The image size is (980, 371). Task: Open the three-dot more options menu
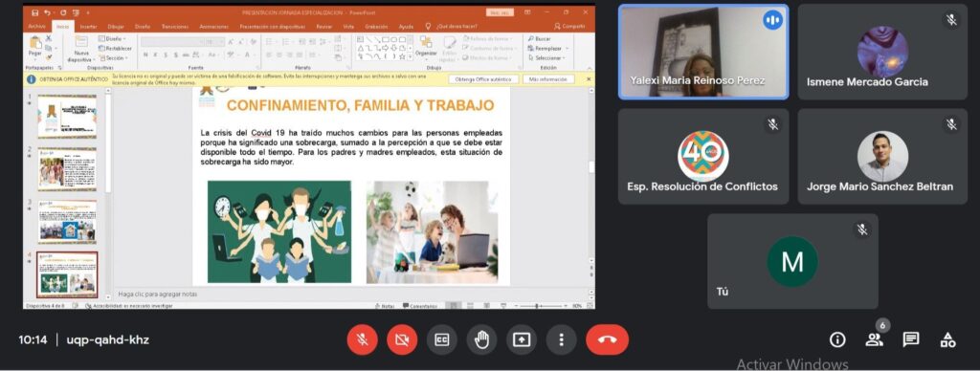(x=561, y=339)
